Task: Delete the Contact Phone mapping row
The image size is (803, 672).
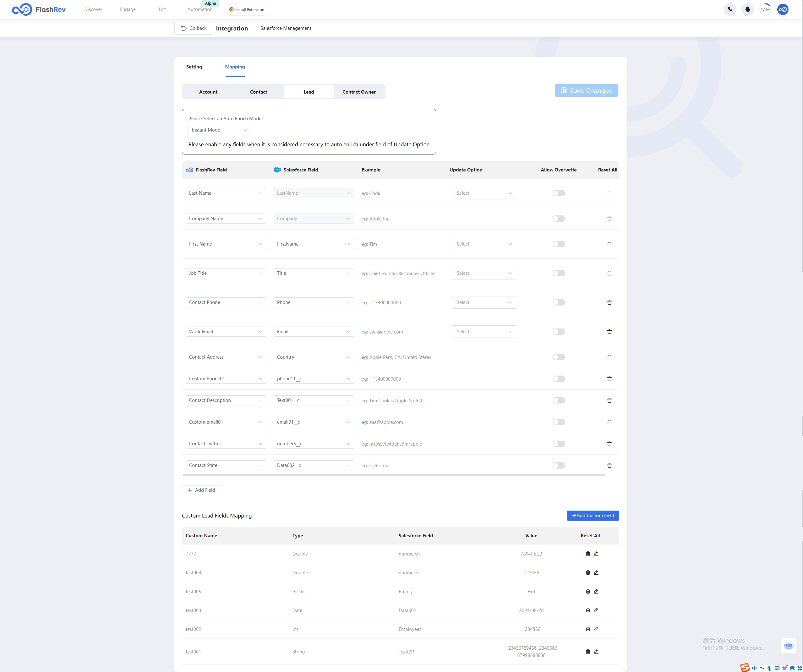Action: [x=609, y=302]
